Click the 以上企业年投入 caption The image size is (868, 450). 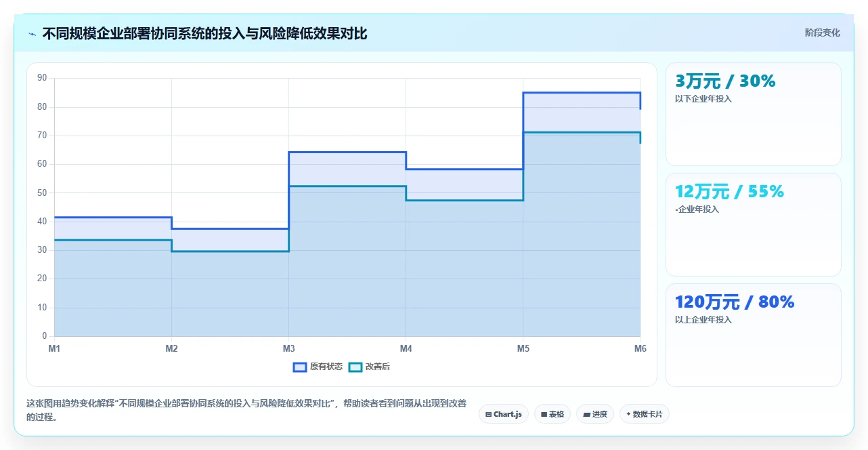pyautogui.click(x=703, y=320)
